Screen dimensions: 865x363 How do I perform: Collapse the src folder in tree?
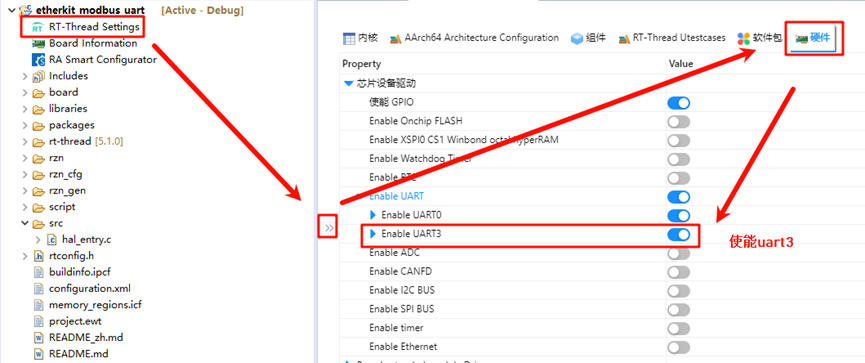coord(25,223)
